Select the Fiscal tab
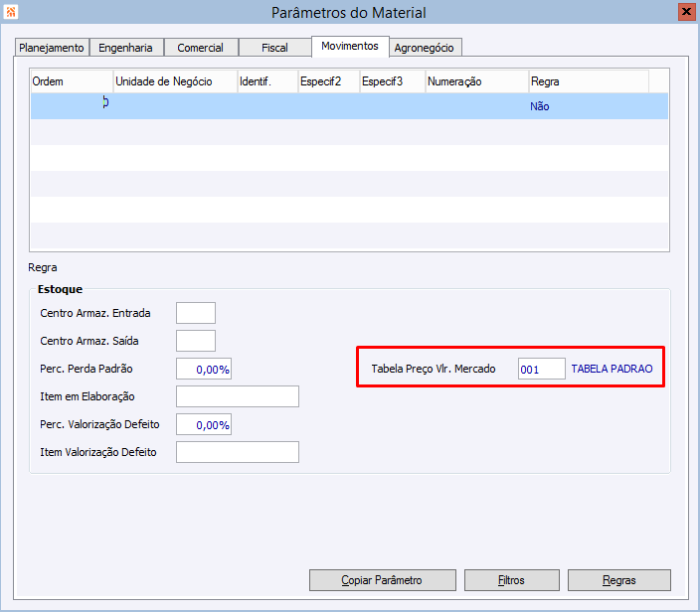 pos(274,48)
